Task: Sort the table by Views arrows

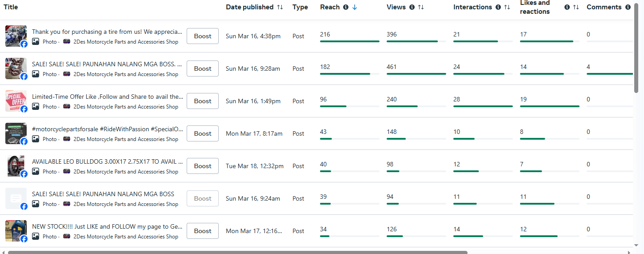Action: pos(421,7)
